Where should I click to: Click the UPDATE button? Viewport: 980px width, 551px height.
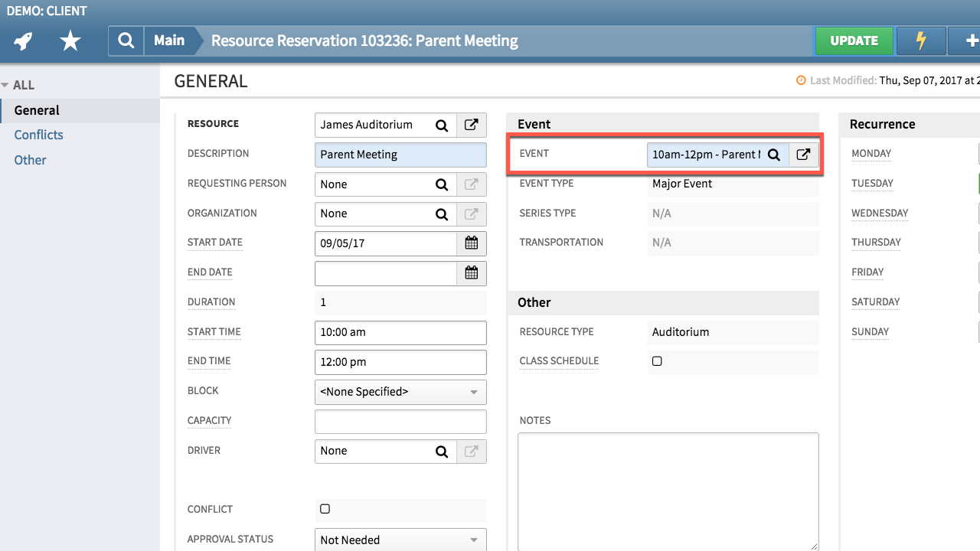[x=854, y=41]
